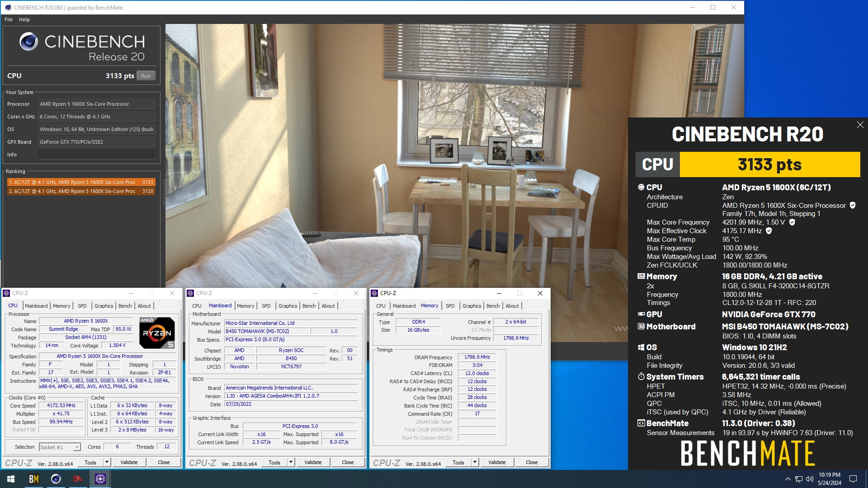Click the Motherboard section icon in BenchMate
Screen dimensions: 868x488
tap(641, 326)
